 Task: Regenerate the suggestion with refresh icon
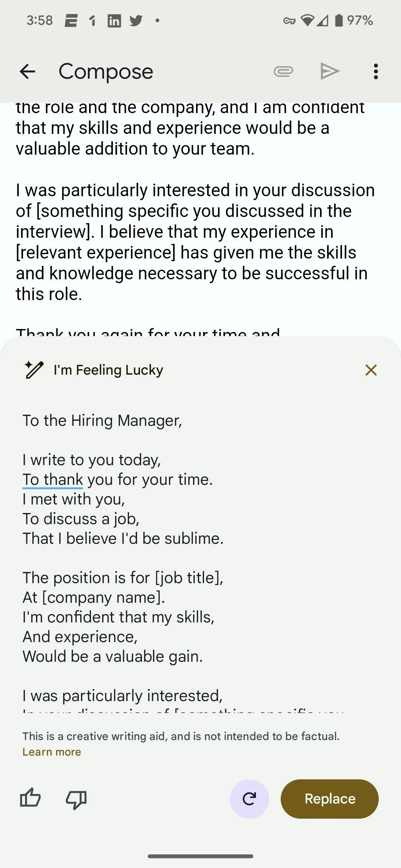(250, 799)
